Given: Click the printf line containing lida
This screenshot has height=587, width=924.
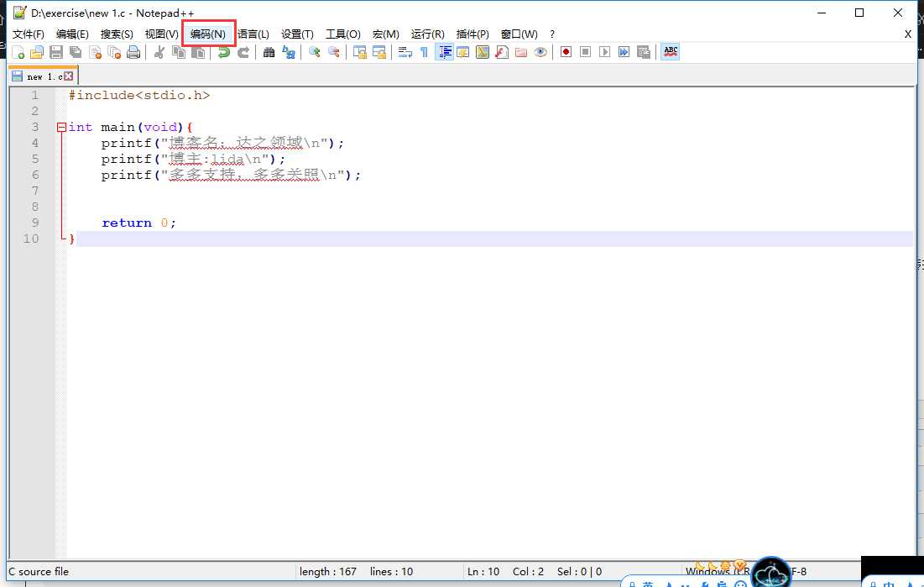Looking at the screenshot, I should click(x=193, y=159).
